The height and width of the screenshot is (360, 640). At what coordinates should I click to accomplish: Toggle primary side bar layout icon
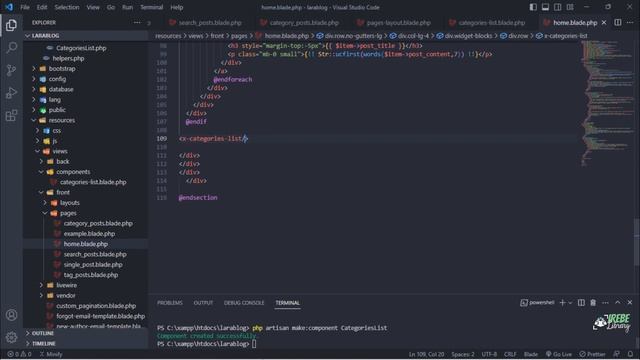[x=533, y=7]
